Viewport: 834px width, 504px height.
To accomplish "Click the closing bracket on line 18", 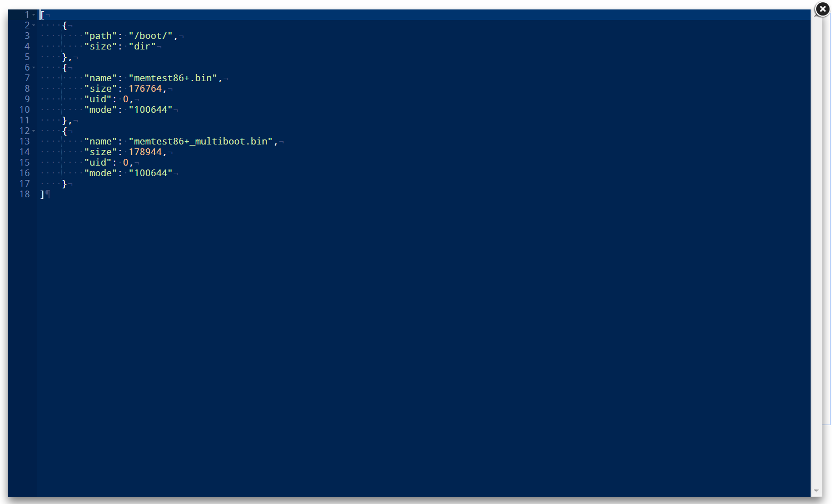I will point(41,194).
